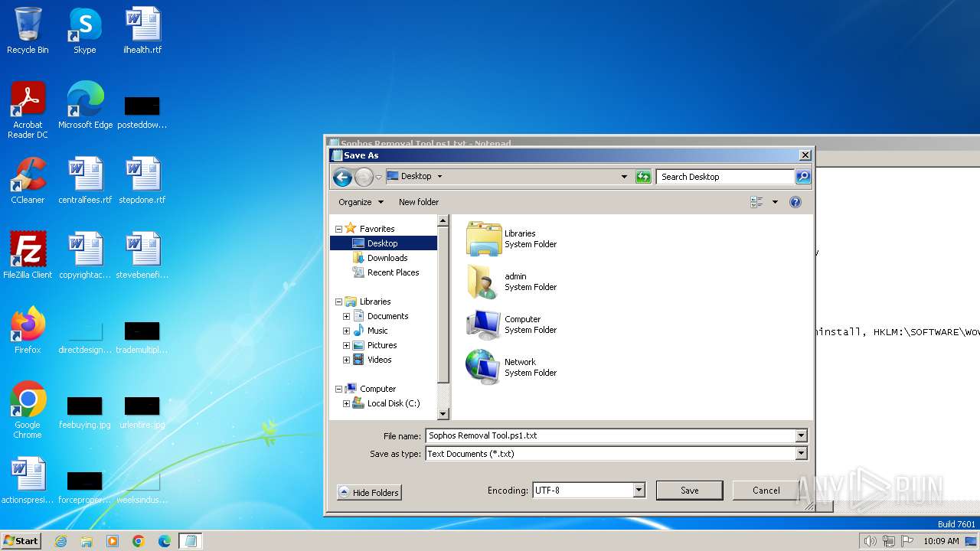980x551 pixels.
Task: Click the Forward arrow in Save As dialog
Action: point(364,177)
